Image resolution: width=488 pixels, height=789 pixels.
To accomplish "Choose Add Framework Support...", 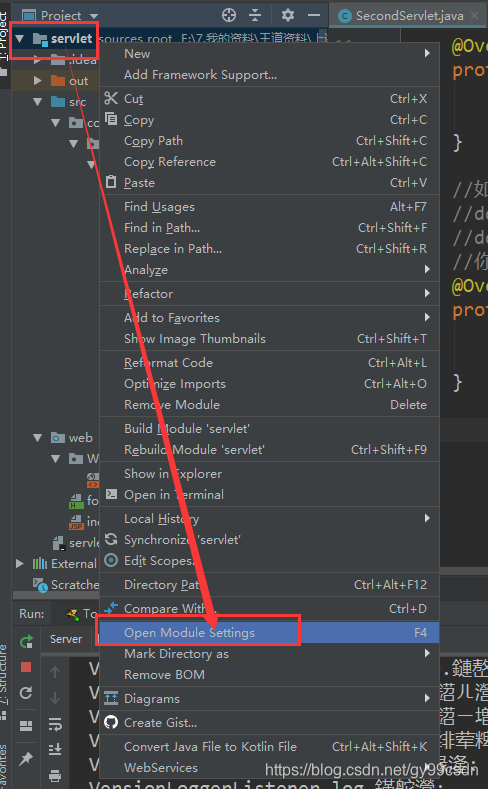I will point(270,75).
